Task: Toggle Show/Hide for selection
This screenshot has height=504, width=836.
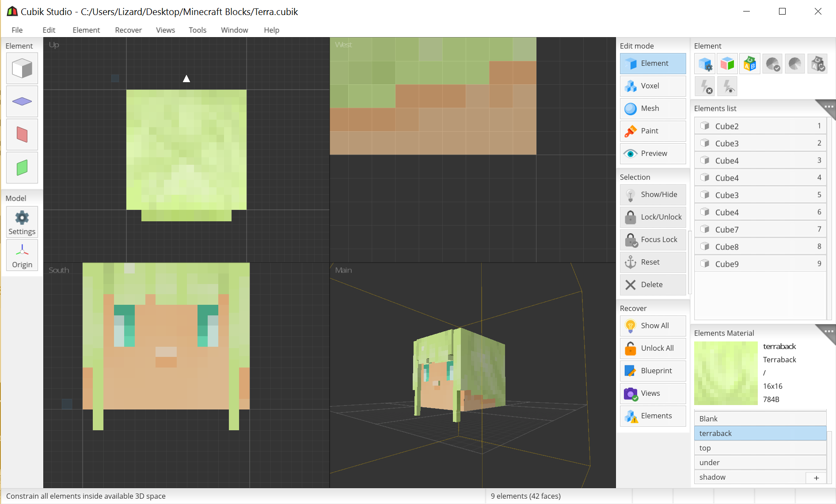Action: [x=653, y=195]
